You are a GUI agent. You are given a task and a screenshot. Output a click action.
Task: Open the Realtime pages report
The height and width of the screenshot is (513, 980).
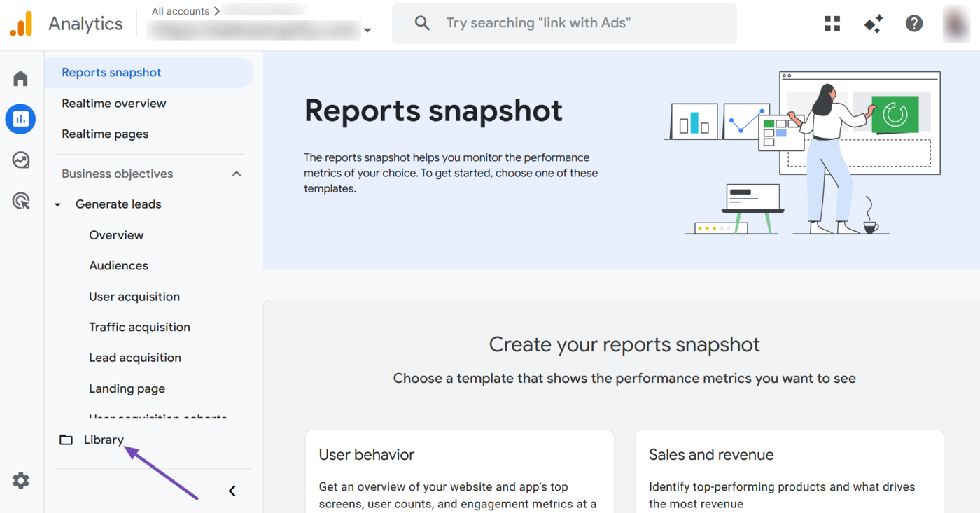pos(105,134)
